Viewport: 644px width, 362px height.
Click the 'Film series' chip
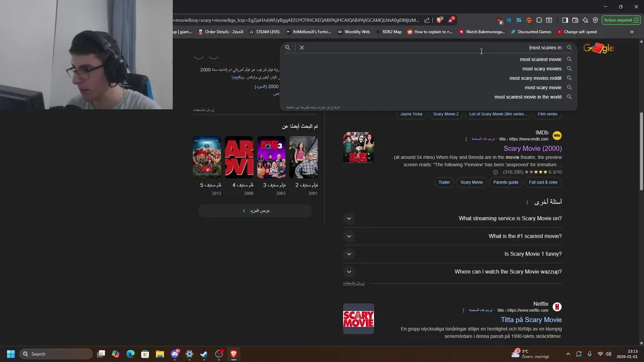point(547,114)
